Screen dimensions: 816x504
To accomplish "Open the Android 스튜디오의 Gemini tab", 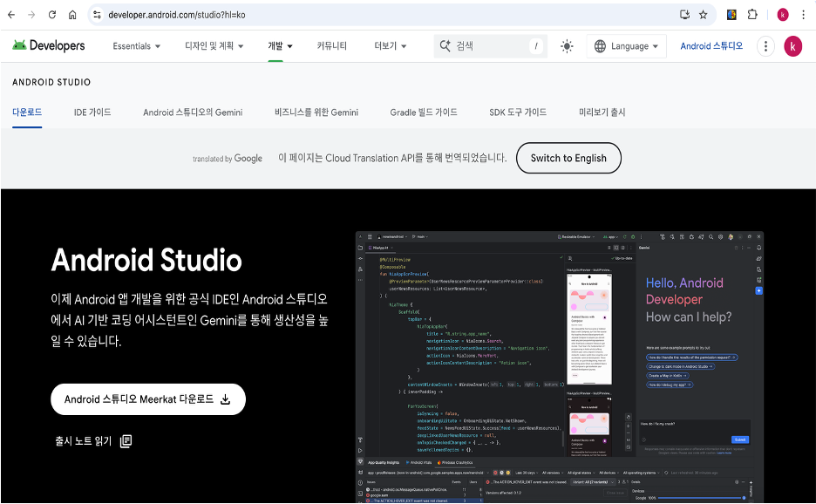I will coord(193,112).
